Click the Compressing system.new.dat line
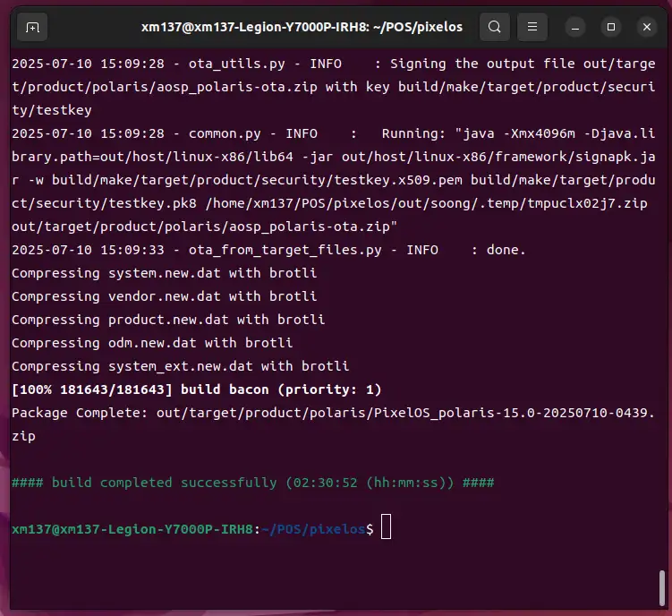 tap(164, 273)
